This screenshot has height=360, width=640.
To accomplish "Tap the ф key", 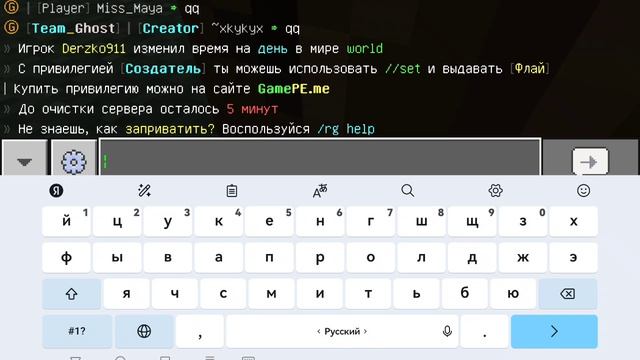I will pyautogui.click(x=67, y=258).
